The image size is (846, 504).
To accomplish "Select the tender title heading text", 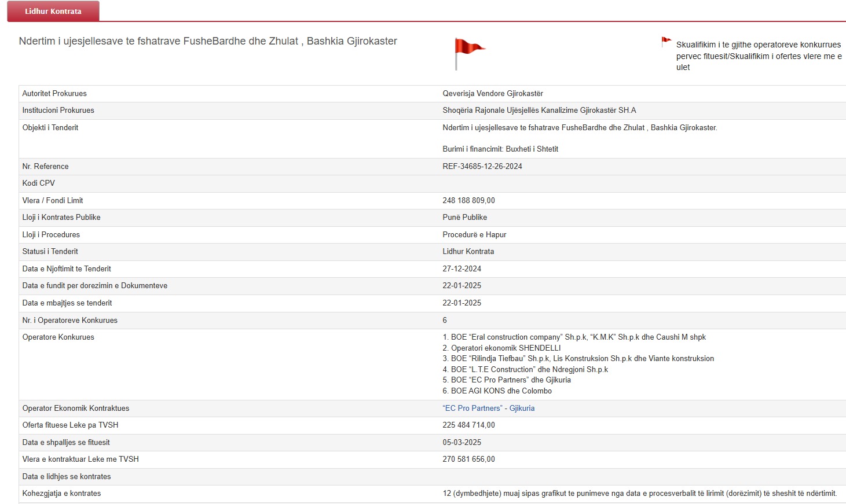I will [x=208, y=41].
